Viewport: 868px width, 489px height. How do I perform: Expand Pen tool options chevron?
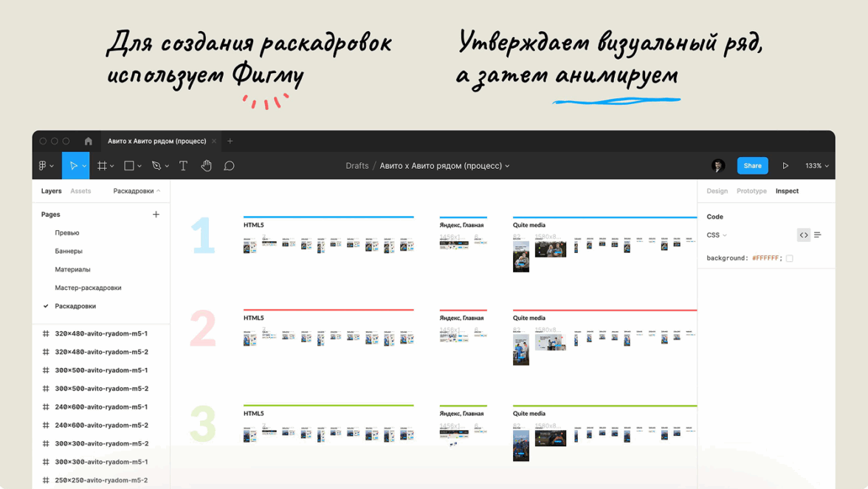tap(167, 166)
